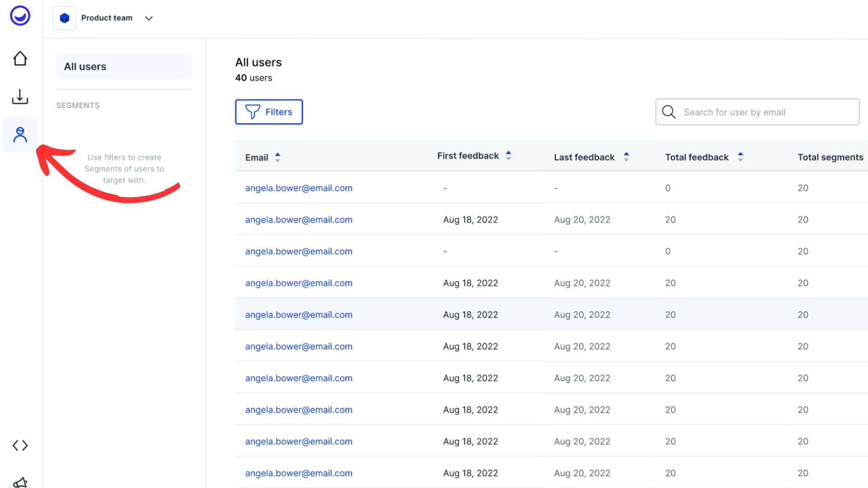
Task: Open the Home sidebar icon
Action: tap(20, 59)
